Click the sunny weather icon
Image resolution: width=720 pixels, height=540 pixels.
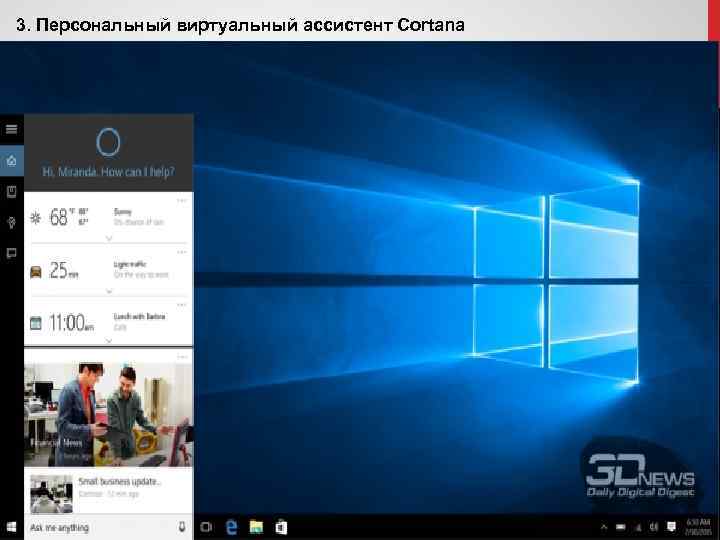point(35,218)
